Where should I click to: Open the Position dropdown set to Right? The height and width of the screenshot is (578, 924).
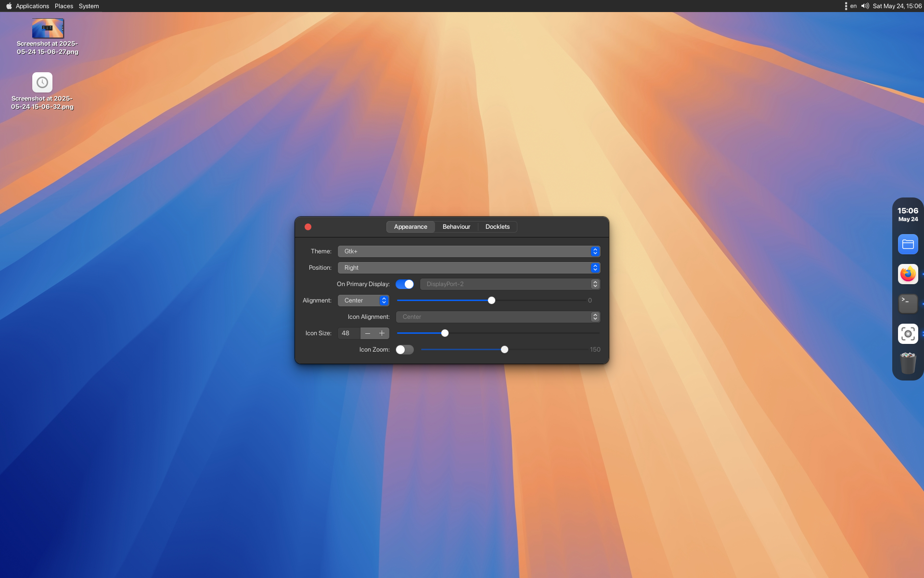469,268
